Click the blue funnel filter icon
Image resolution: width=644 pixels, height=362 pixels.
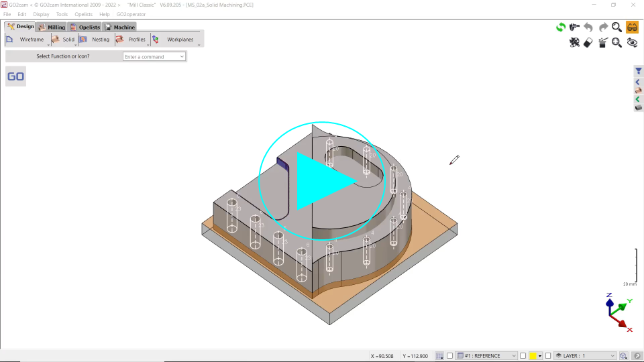point(639,71)
